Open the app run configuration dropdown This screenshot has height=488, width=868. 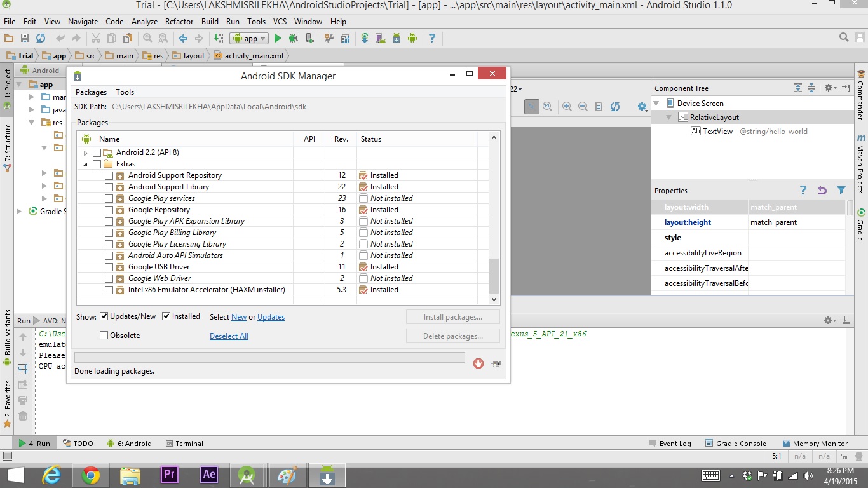click(249, 39)
